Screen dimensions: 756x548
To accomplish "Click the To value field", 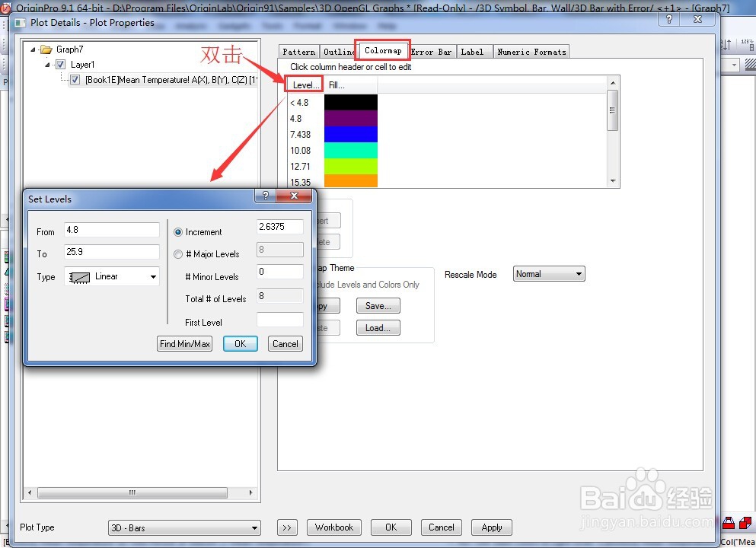I will click(111, 252).
